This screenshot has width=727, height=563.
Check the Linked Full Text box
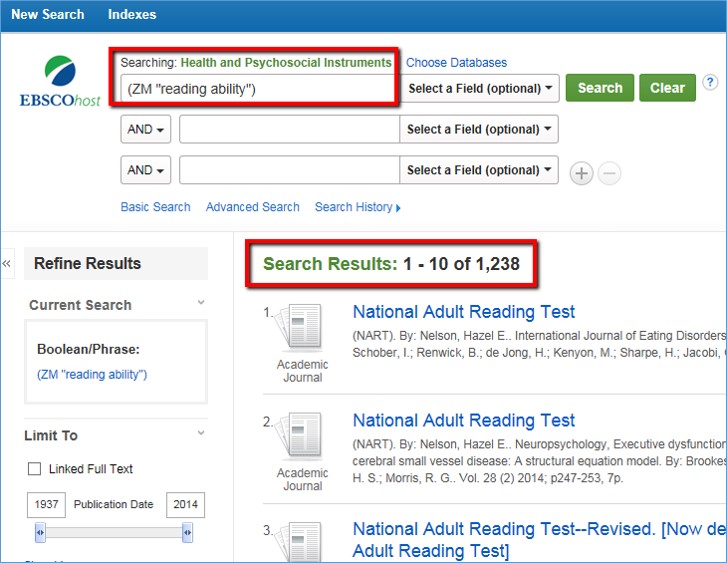[34, 468]
